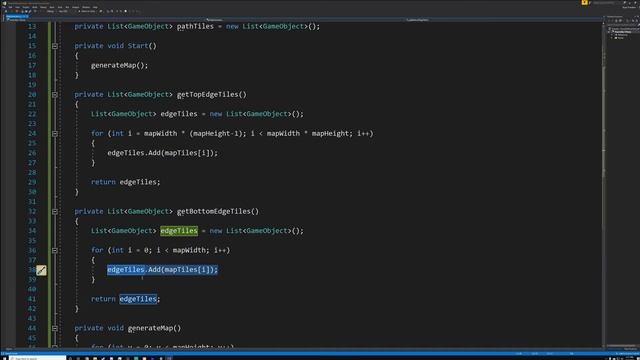Screen dimensions: 640x360
Task: Collapse the getTopEdgeTiles() method fold toggle
Action: pos(55,95)
